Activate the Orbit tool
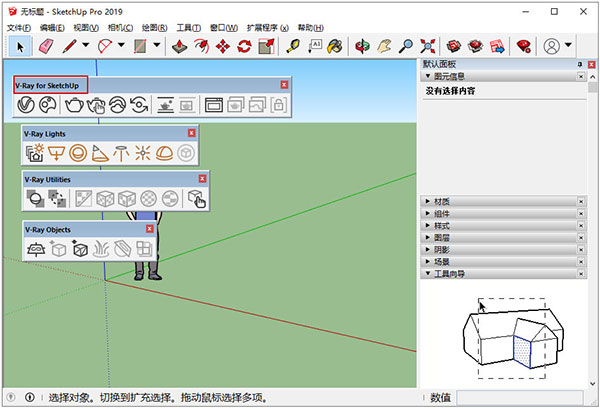Image resolution: width=600 pixels, height=408 pixels. tap(362, 46)
